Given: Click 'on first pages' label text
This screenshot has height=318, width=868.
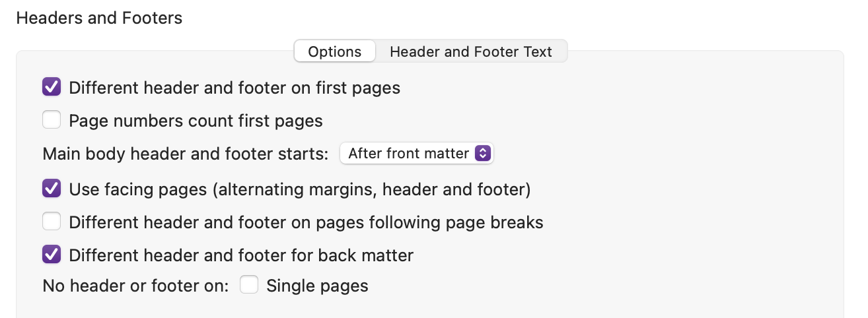Looking at the screenshot, I should coord(345,88).
